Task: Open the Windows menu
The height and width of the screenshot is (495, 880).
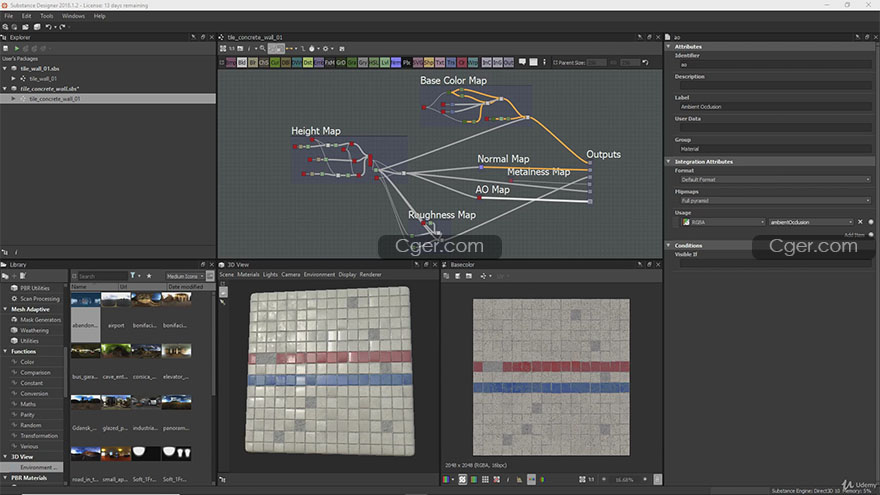Action: coord(73,16)
